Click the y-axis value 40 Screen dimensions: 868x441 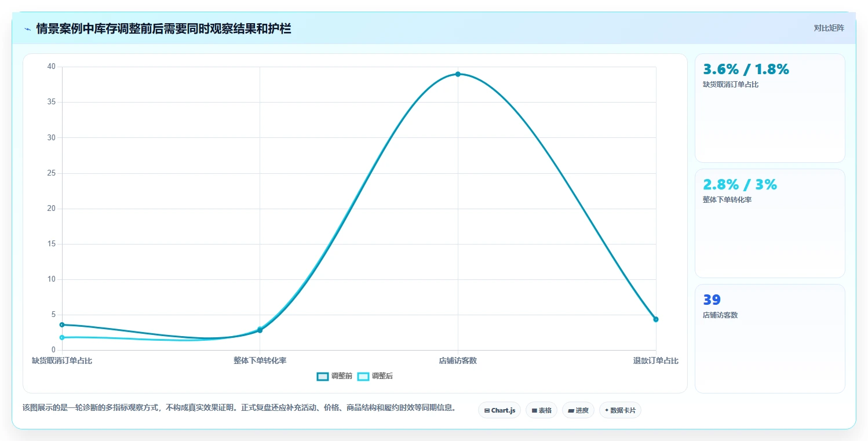pyautogui.click(x=52, y=67)
